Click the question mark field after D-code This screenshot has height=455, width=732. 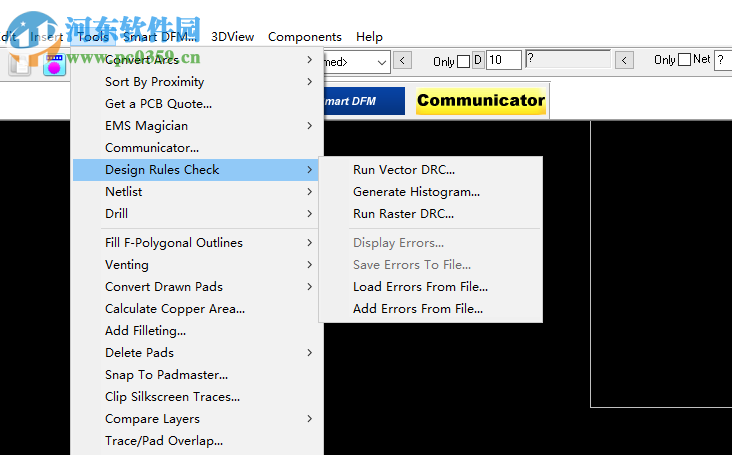[568, 59]
